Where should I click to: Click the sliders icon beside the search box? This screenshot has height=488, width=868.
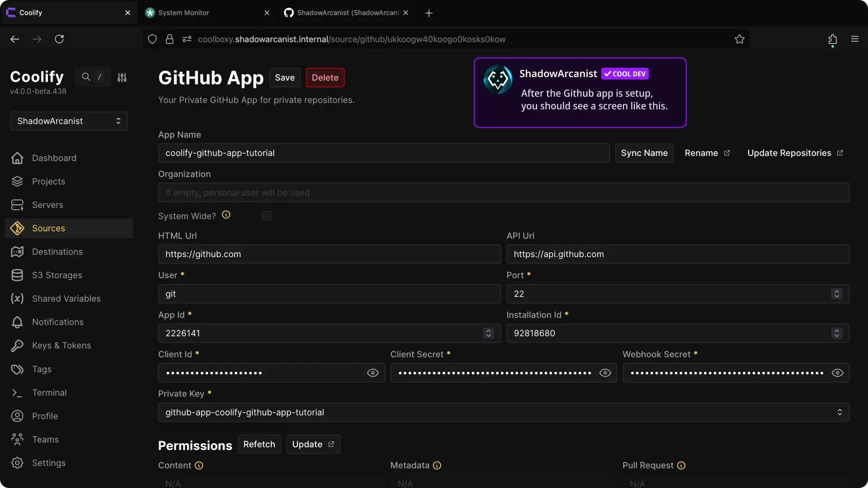[122, 78]
